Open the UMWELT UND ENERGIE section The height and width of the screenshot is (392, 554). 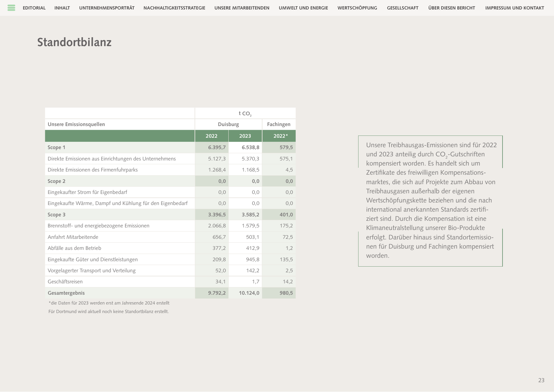pos(304,8)
